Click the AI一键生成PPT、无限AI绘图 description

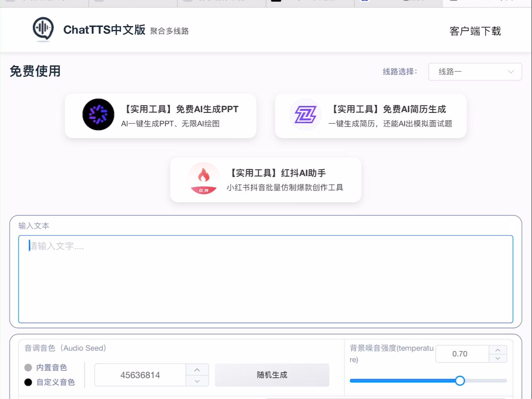170,123
